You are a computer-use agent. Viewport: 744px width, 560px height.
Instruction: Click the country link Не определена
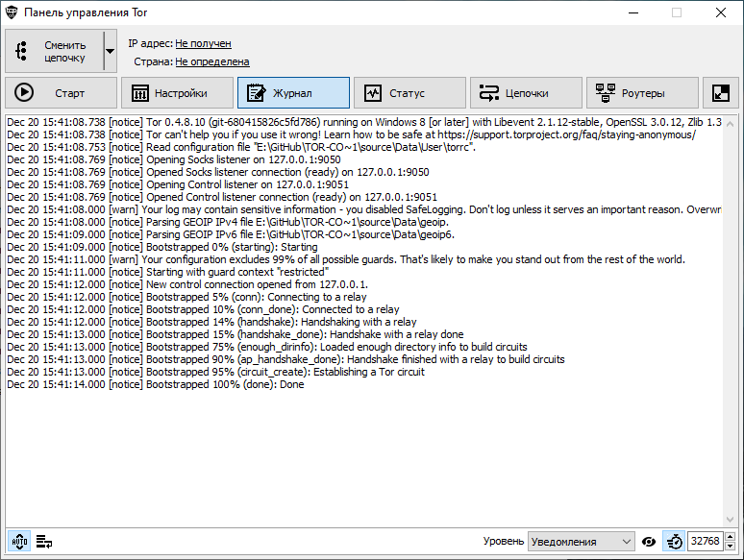click(x=212, y=61)
